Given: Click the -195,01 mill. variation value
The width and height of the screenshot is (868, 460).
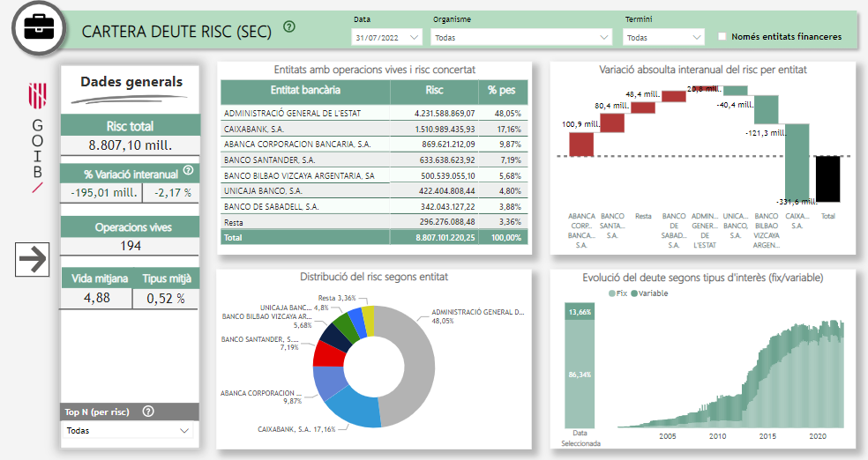Looking at the screenshot, I should (x=103, y=192).
